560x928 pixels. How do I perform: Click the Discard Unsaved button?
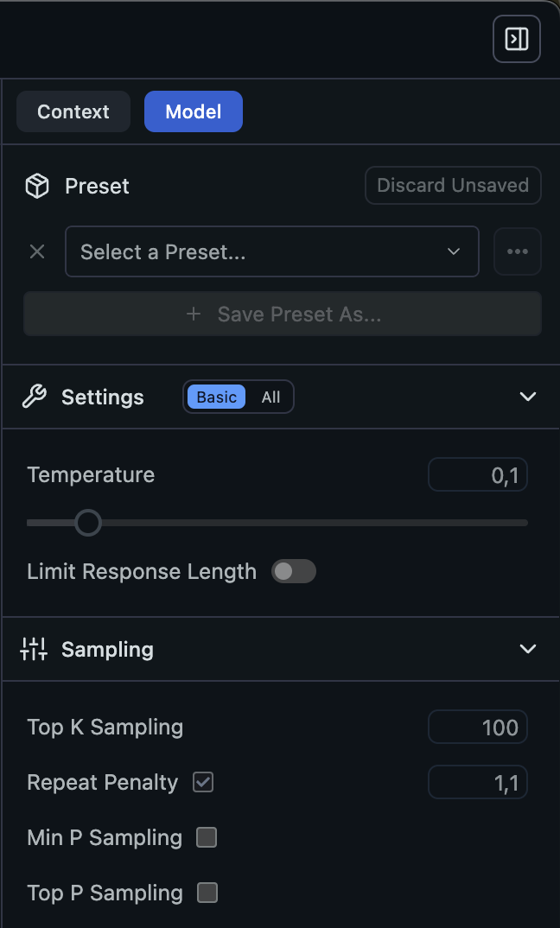[x=453, y=186]
